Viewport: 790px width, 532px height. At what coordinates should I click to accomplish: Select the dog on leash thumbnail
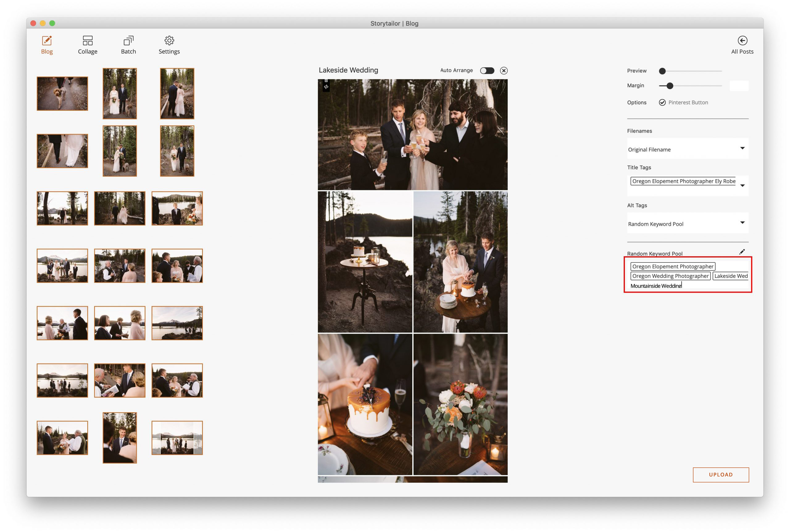pos(62,94)
